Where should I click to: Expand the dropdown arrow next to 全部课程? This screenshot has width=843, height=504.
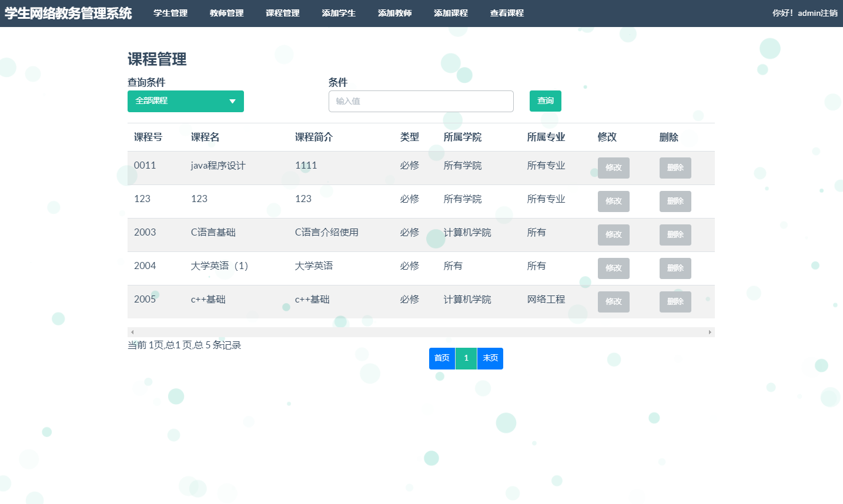coord(233,101)
